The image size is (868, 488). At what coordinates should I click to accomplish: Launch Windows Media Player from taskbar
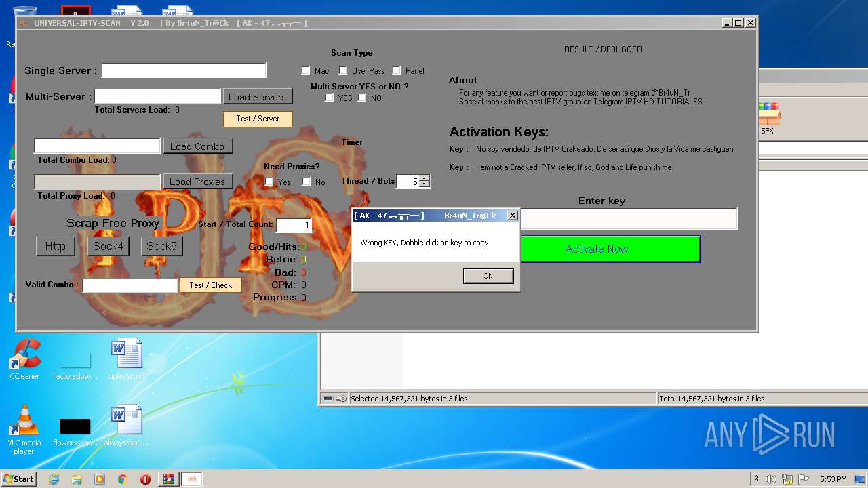[100, 479]
